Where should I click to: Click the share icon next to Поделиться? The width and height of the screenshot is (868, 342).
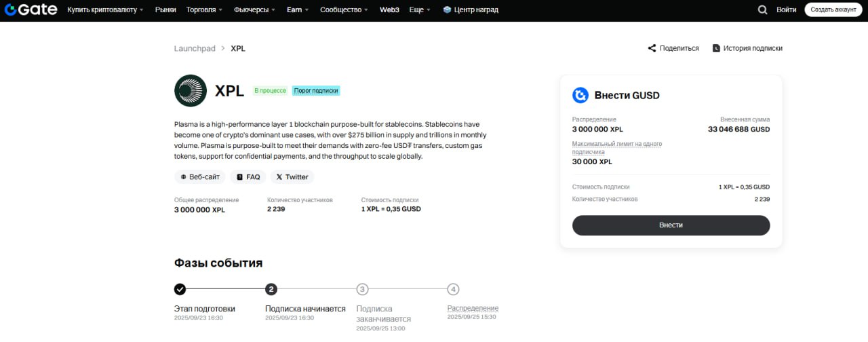pyautogui.click(x=652, y=48)
